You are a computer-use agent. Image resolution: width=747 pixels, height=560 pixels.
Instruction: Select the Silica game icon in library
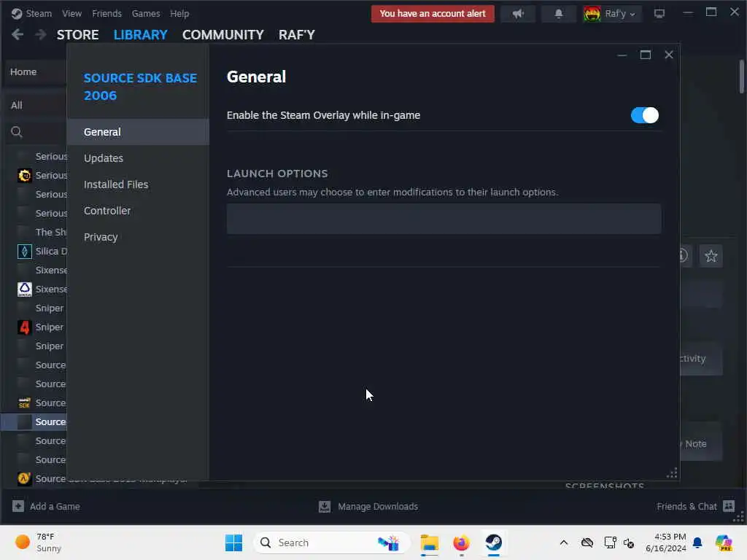click(x=24, y=251)
